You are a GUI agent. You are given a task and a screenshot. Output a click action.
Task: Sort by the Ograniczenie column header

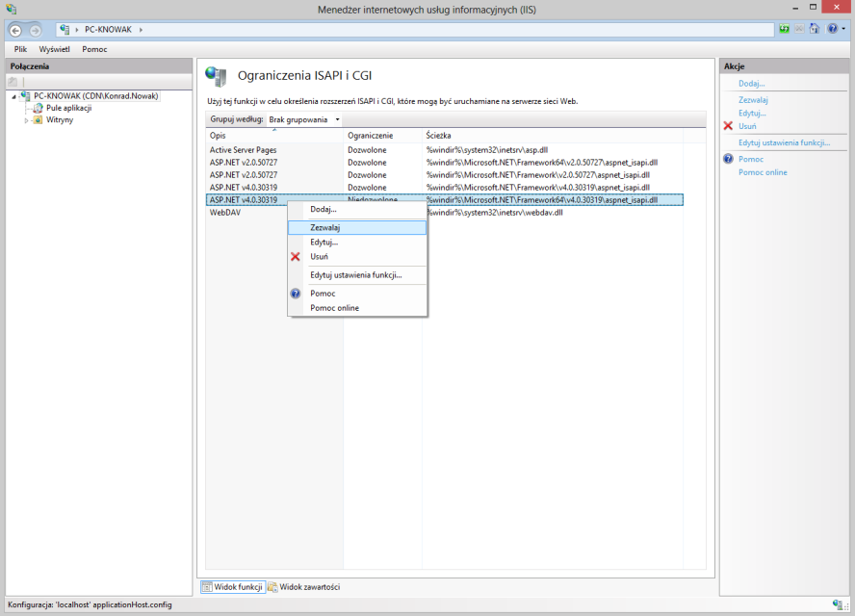pos(383,135)
